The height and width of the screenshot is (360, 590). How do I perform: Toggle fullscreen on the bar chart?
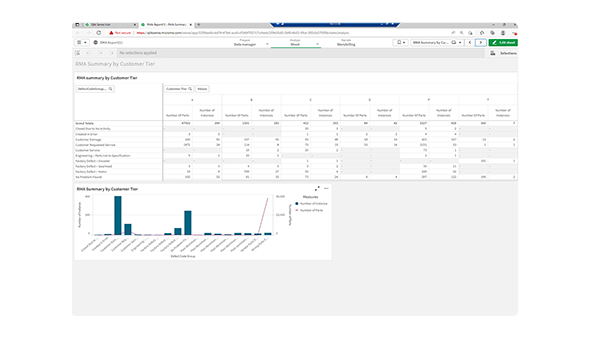(x=317, y=188)
